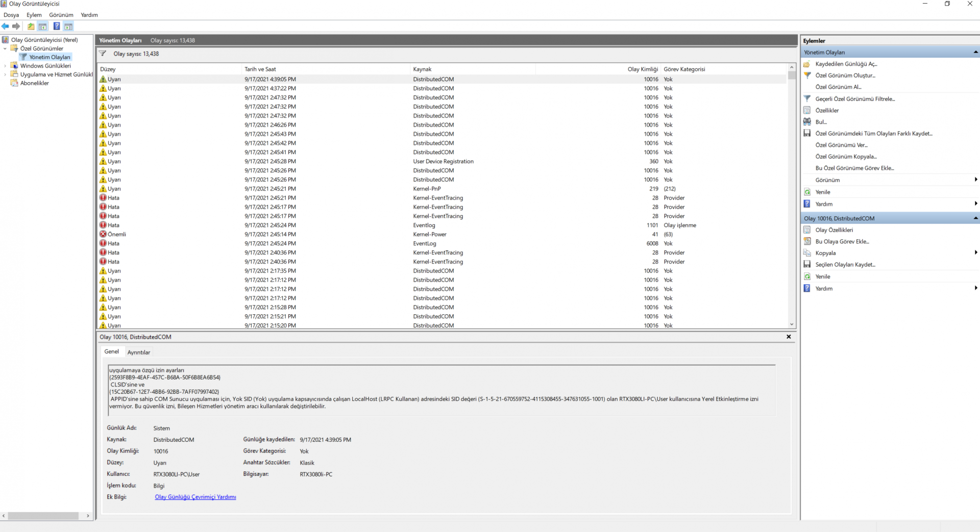The image size is (980, 532).
Task: Open the Eylem menu
Action: pyautogui.click(x=34, y=15)
